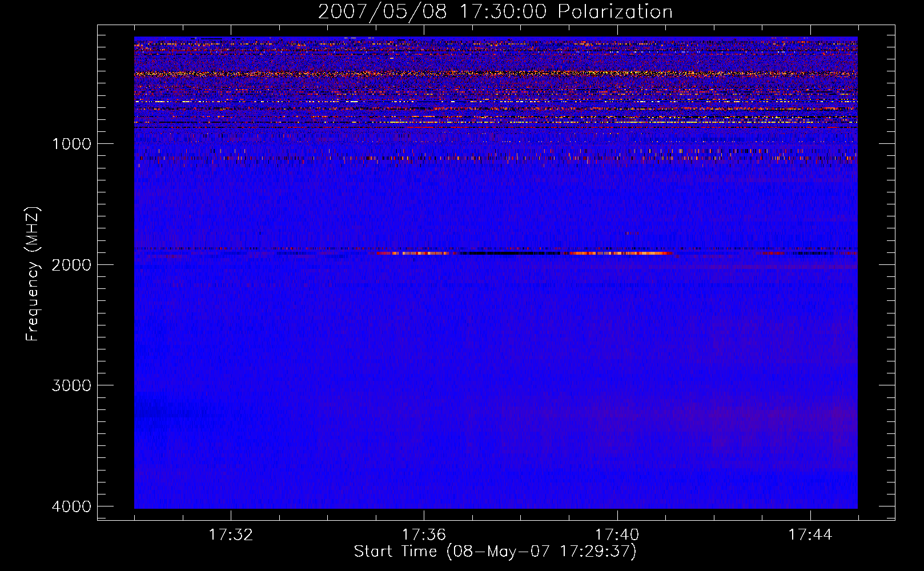This screenshot has height=571, width=924.
Task: Click the 17:32 time tick label
Action: click(231, 535)
